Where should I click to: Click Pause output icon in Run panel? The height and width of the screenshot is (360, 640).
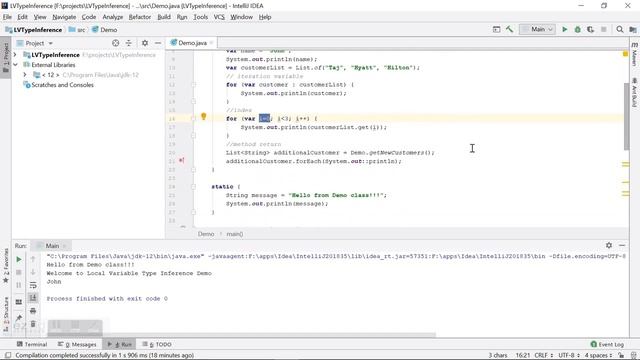click(19, 285)
